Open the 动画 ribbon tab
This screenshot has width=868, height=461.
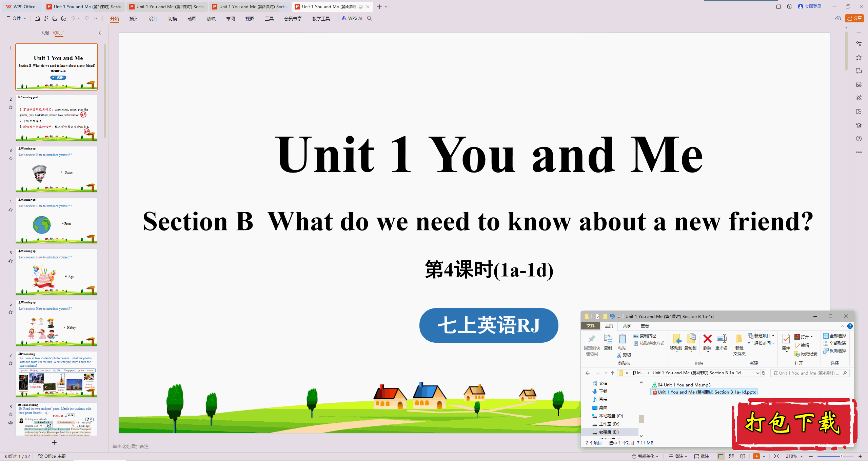pyautogui.click(x=192, y=19)
